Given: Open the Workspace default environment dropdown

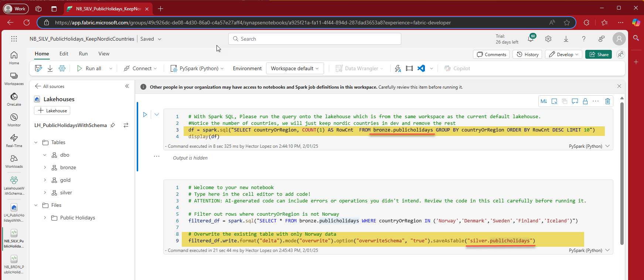Looking at the screenshot, I should click(294, 68).
